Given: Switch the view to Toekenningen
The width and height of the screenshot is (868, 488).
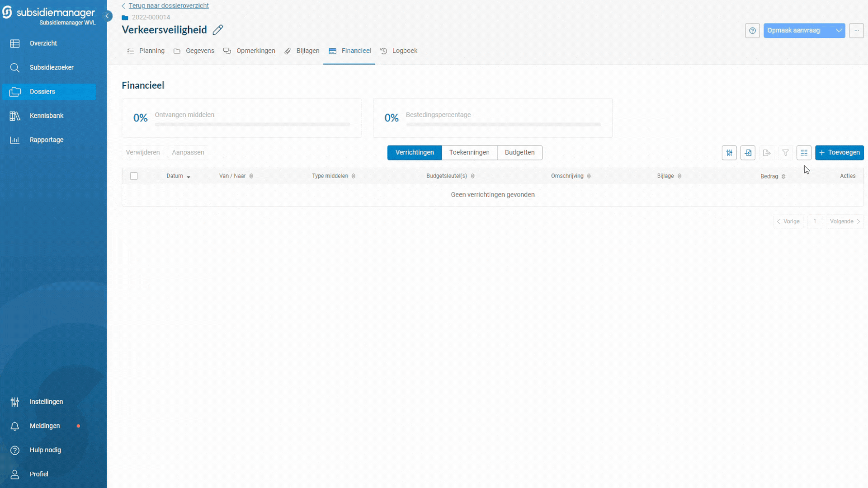Looking at the screenshot, I should click(469, 153).
